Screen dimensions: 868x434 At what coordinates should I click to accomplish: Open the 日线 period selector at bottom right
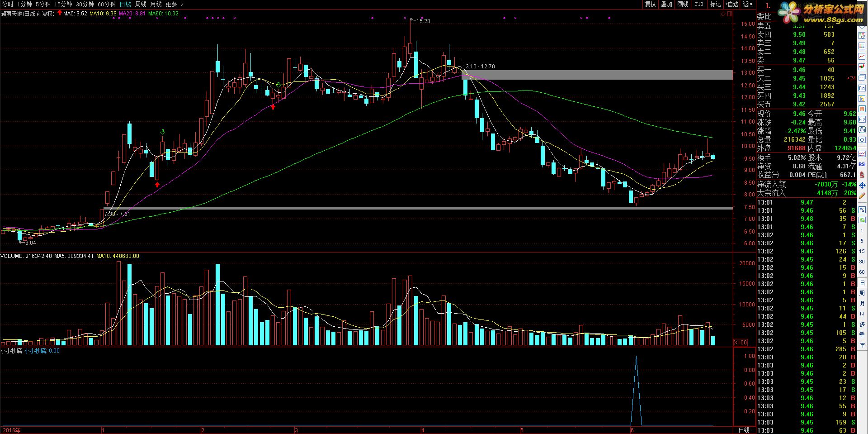click(744, 430)
